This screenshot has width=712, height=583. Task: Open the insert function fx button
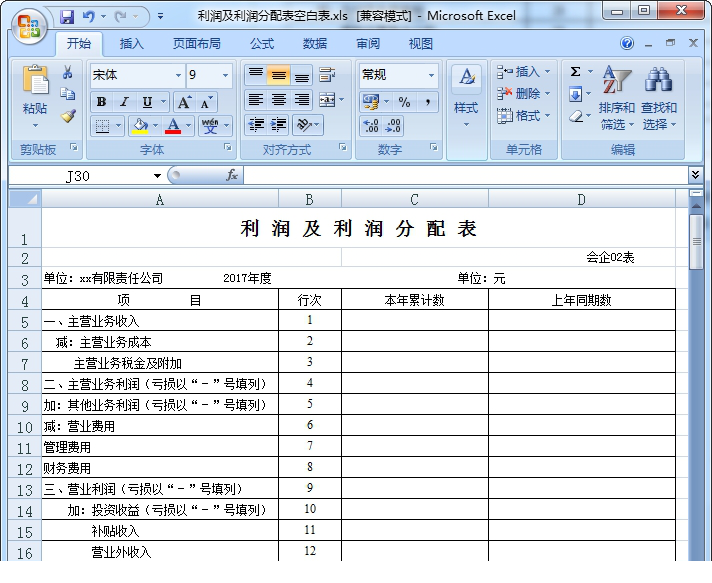[232, 175]
